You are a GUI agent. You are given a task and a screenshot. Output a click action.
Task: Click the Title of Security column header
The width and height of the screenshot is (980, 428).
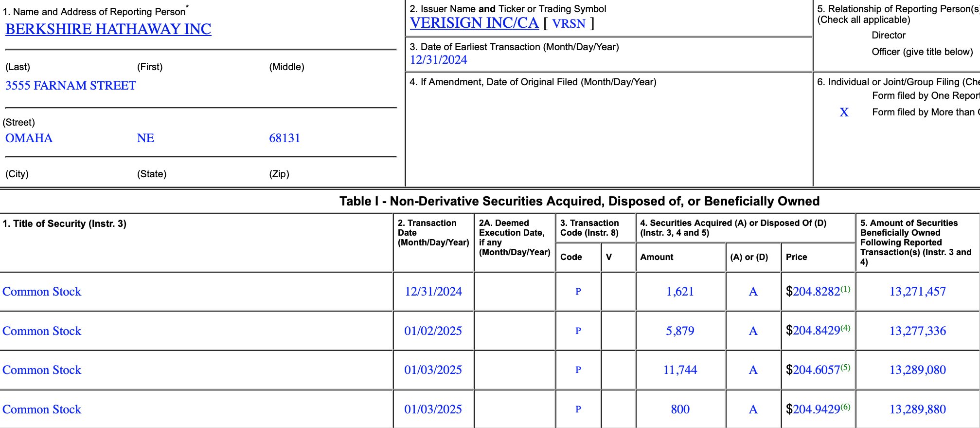click(64, 223)
